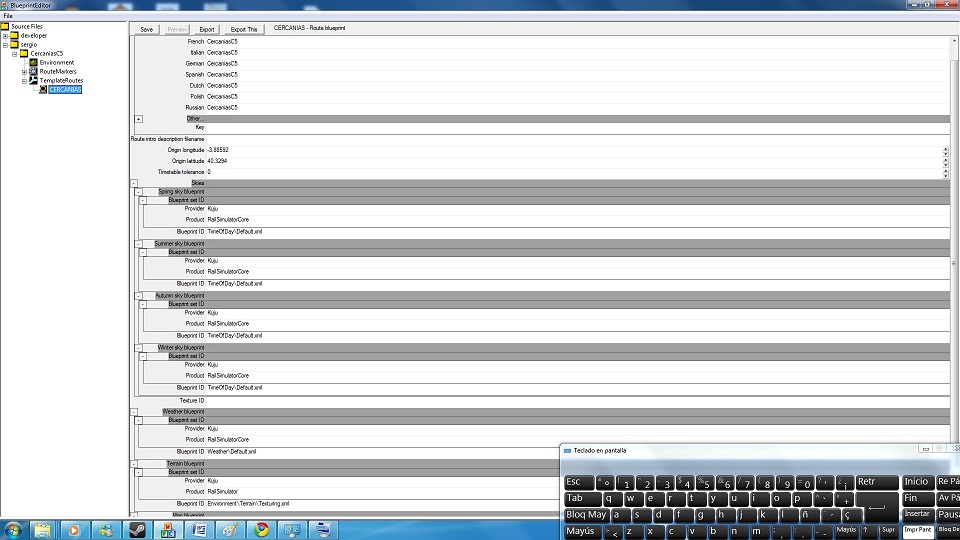
Task: Open Steam from the taskbar
Action: click(137, 529)
